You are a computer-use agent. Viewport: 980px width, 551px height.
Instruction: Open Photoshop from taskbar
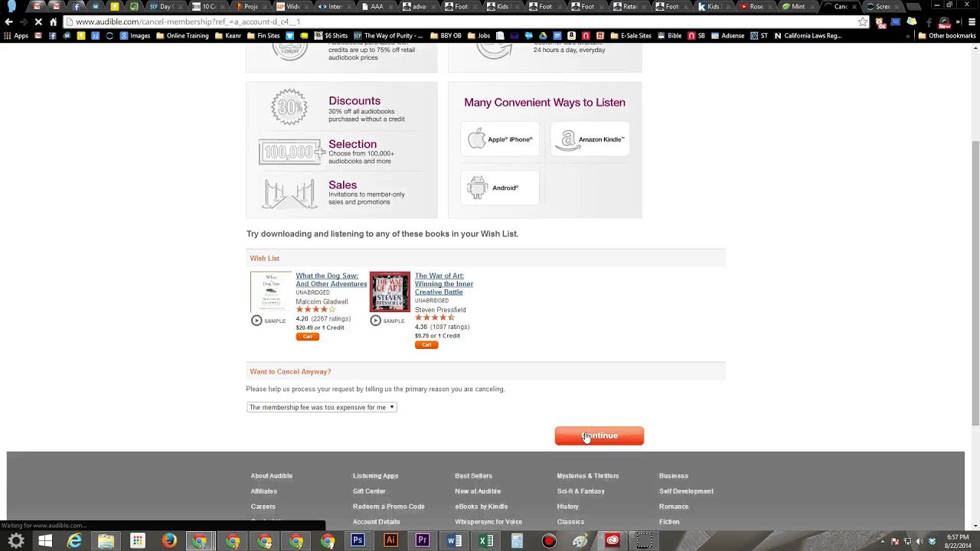pyautogui.click(x=358, y=541)
